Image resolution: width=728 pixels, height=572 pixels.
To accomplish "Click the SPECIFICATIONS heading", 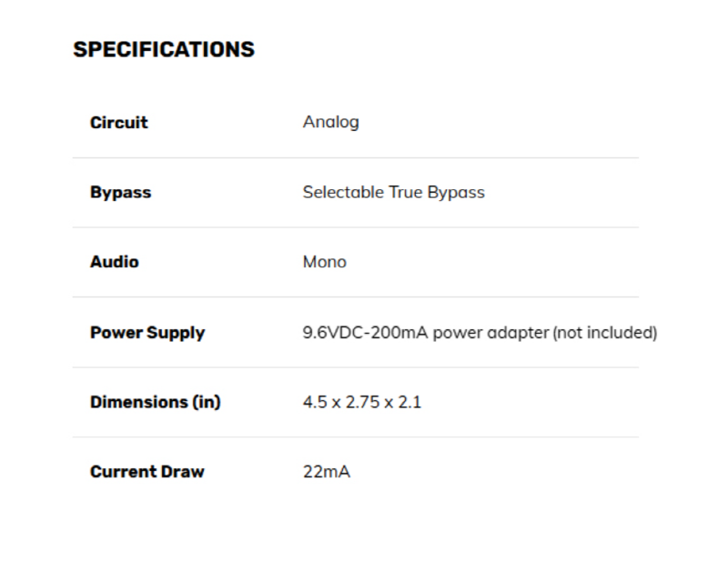I will tap(164, 49).
